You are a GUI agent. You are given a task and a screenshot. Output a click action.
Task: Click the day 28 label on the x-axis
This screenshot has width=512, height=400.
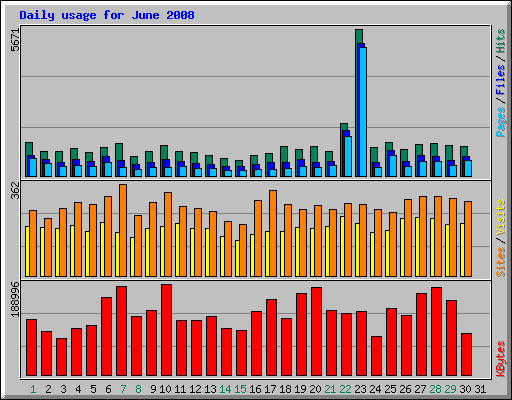[x=435, y=389]
